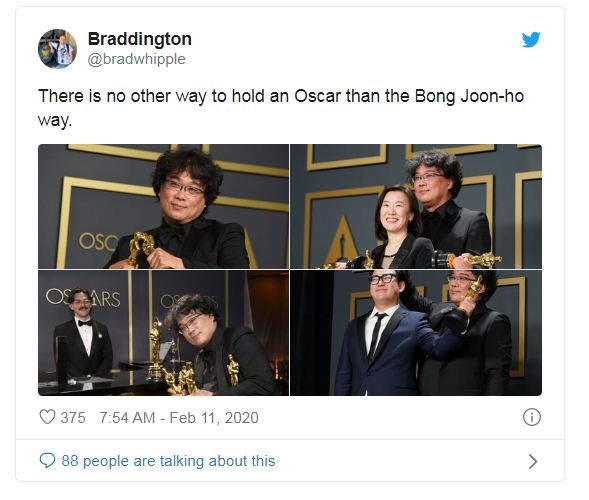This screenshot has width=589, height=500.
Task: Click the OSCARS sign in bottom-left photo
Action: click(x=83, y=299)
